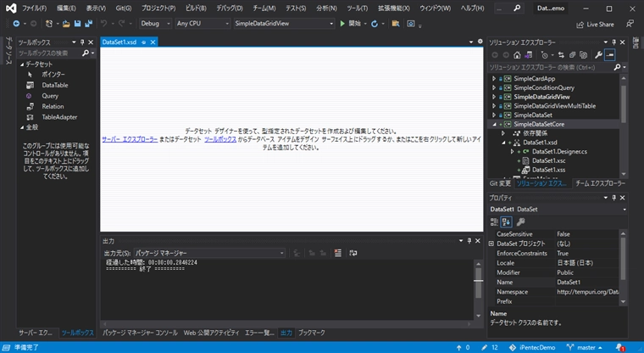Click the Solution Explorer home icon
Viewport: 644px width, 353px height.
[517, 54]
